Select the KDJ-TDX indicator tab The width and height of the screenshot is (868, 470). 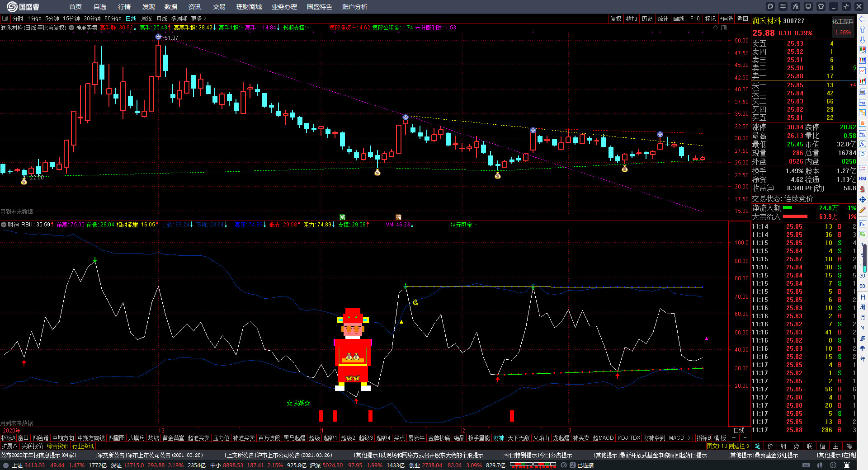click(629, 438)
